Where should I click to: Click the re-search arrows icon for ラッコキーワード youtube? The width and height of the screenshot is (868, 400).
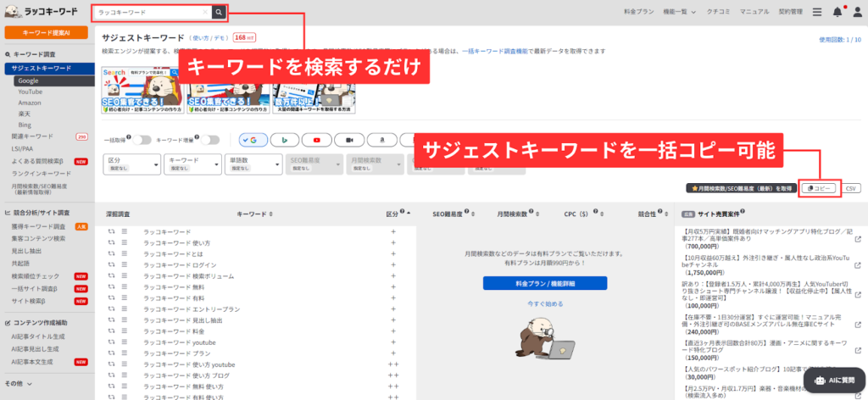pyautogui.click(x=111, y=342)
